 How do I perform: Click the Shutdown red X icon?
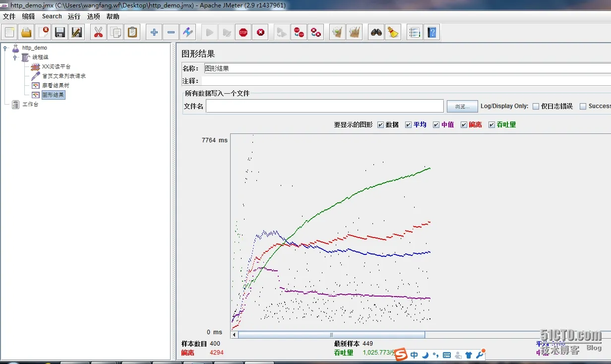point(260,32)
